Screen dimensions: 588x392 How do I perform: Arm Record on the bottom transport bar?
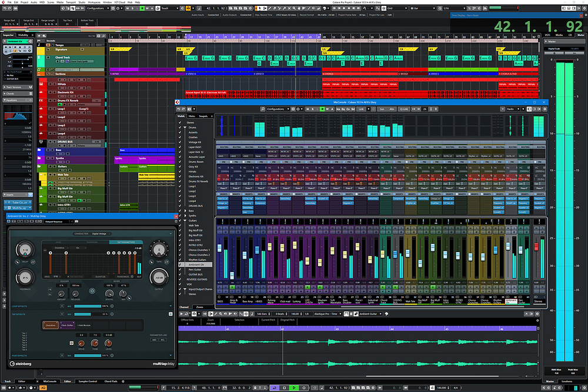(304, 388)
